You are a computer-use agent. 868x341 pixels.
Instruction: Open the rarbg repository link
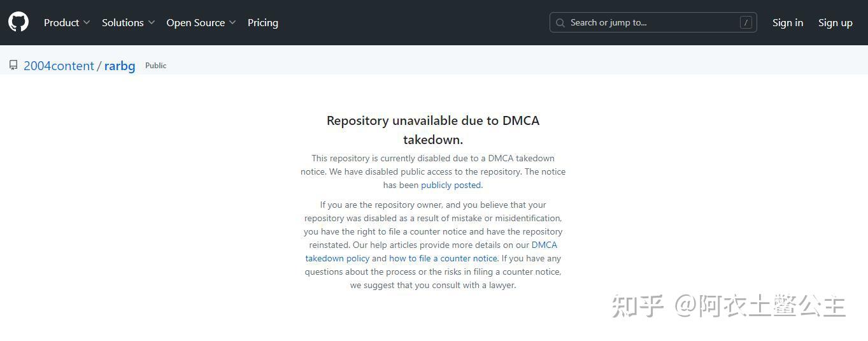pyautogui.click(x=120, y=66)
